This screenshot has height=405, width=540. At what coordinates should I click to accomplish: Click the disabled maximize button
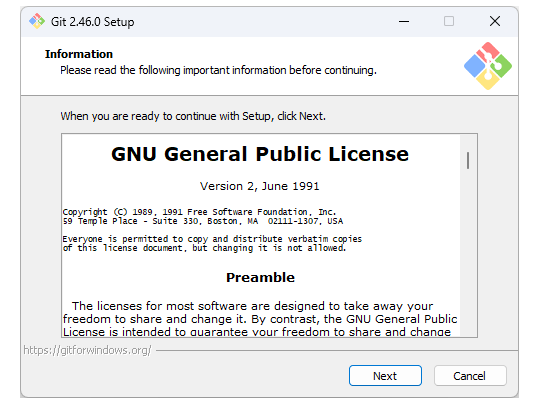click(449, 21)
